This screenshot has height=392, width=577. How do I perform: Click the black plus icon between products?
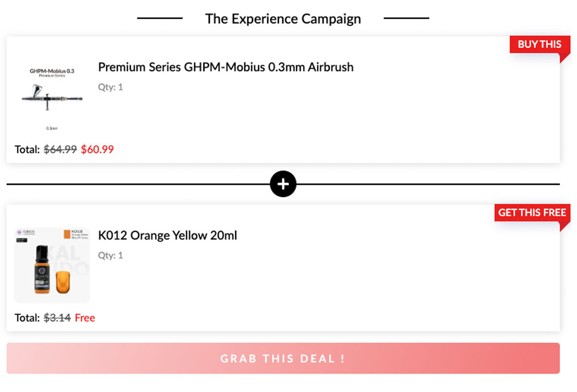(283, 184)
